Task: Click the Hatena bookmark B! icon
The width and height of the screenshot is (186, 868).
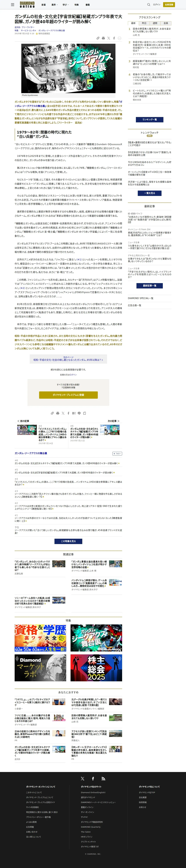Action: tap(73, 413)
